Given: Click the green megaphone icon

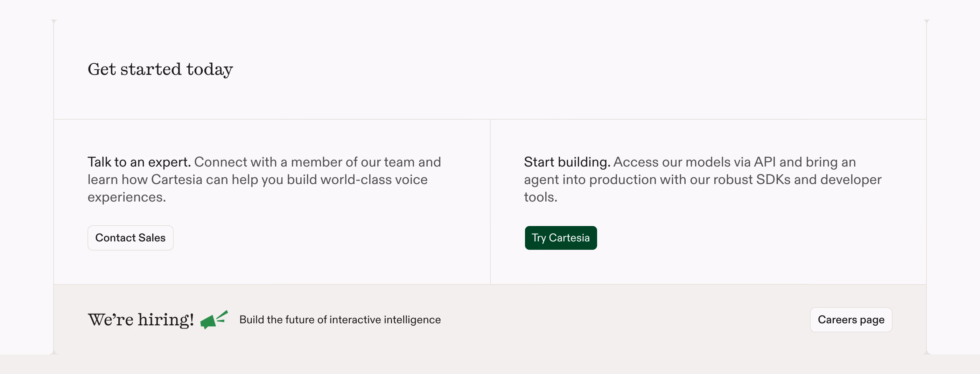Looking at the screenshot, I should (x=214, y=319).
